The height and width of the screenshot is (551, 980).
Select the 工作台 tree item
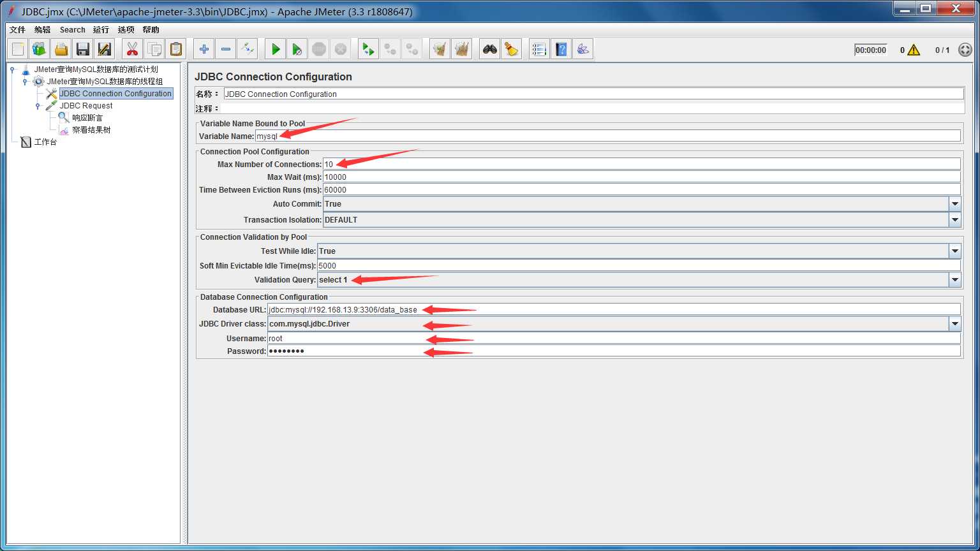(45, 142)
